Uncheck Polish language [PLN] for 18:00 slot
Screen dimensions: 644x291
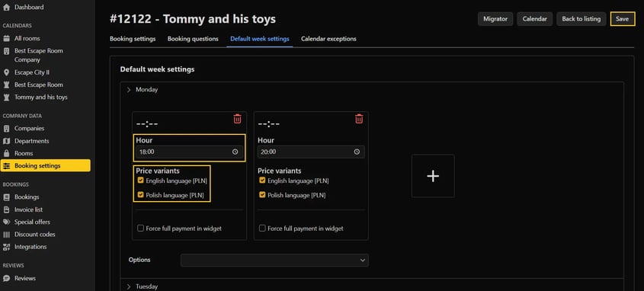click(x=140, y=195)
